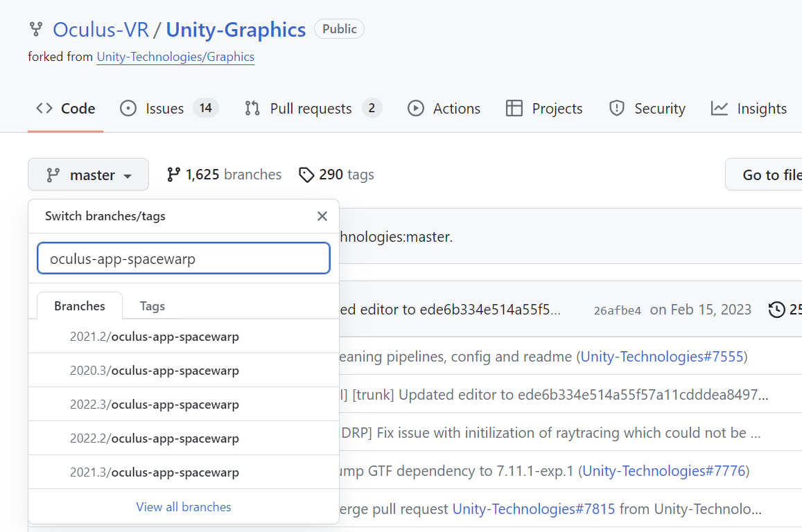Click the branch filter search field
The image size is (802, 532).
tap(183, 258)
